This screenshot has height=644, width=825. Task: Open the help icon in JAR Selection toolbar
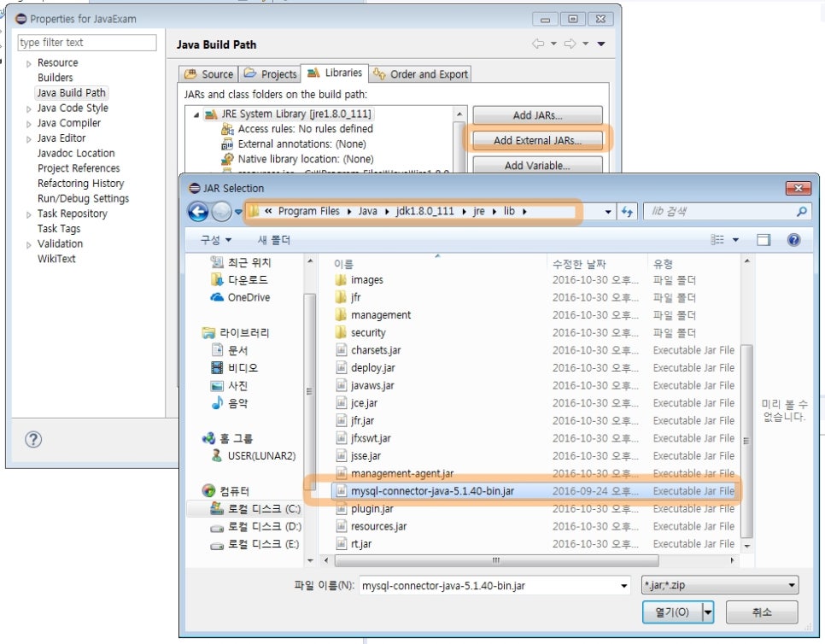point(793,240)
